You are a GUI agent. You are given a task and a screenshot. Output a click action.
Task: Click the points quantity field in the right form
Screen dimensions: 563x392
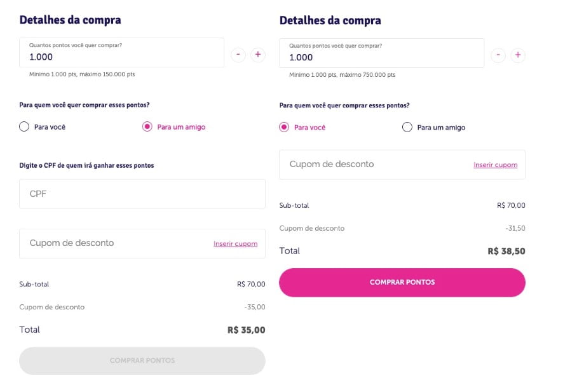tap(381, 53)
